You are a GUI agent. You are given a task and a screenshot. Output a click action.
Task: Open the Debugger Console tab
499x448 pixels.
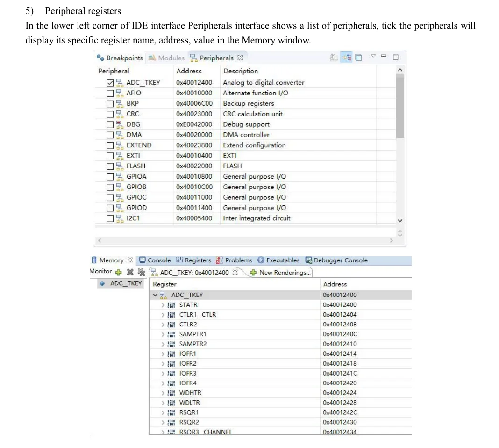(336, 260)
